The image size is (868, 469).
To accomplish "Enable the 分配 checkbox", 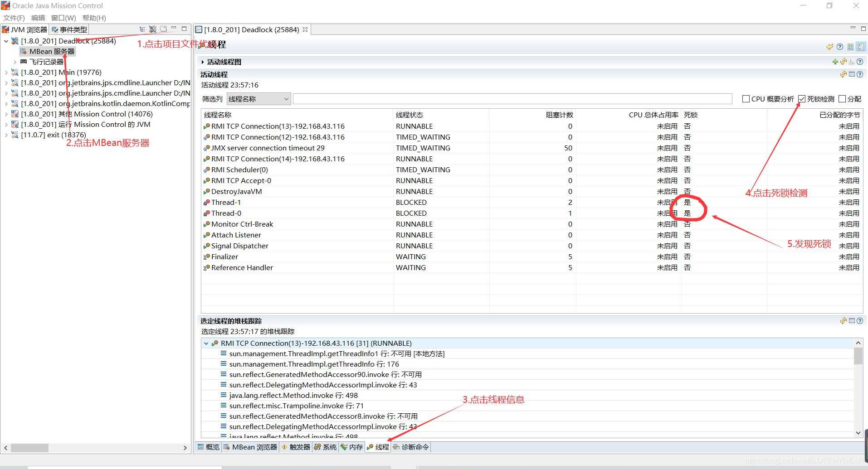I will coord(842,99).
